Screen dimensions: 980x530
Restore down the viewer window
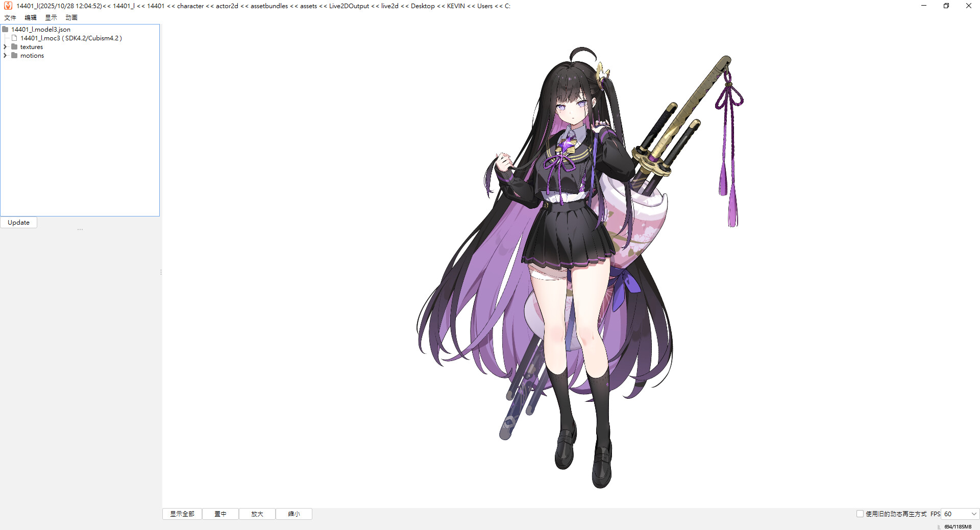coord(946,6)
